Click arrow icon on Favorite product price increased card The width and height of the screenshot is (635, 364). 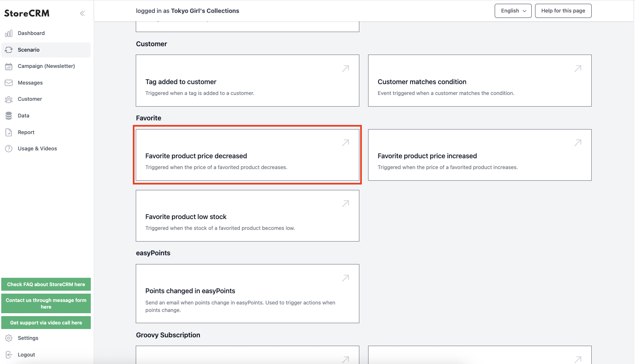pyautogui.click(x=578, y=143)
